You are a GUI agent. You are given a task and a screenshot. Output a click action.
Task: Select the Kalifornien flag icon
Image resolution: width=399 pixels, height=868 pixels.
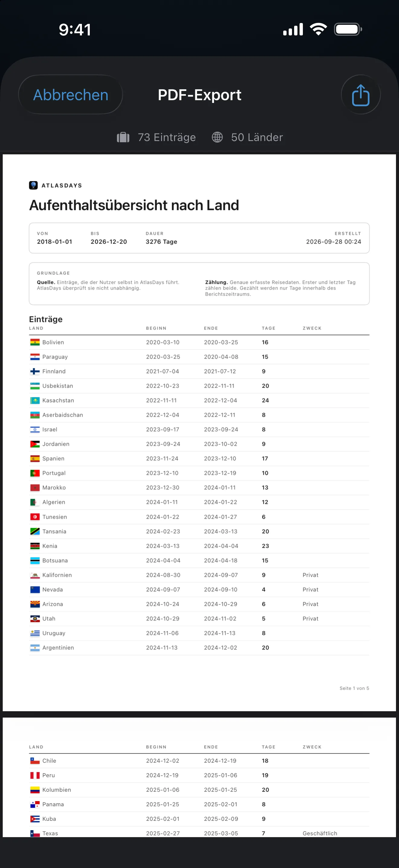[x=35, y=575]
